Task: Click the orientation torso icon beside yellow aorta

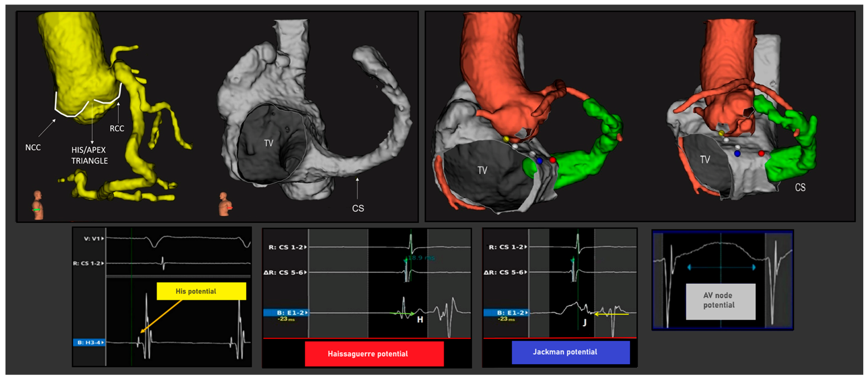Action: coord(38,205)
